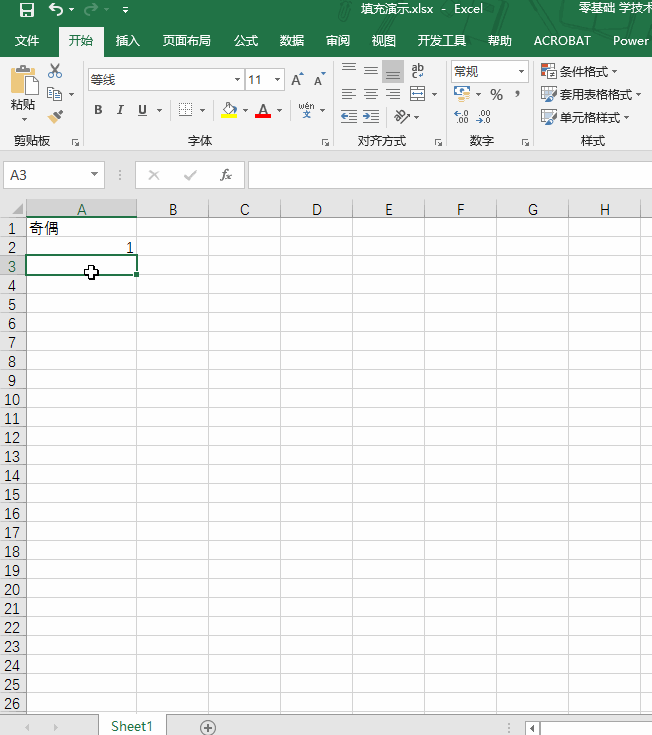
Task: Select the Format Painter brush
Action: pos(55,116)
